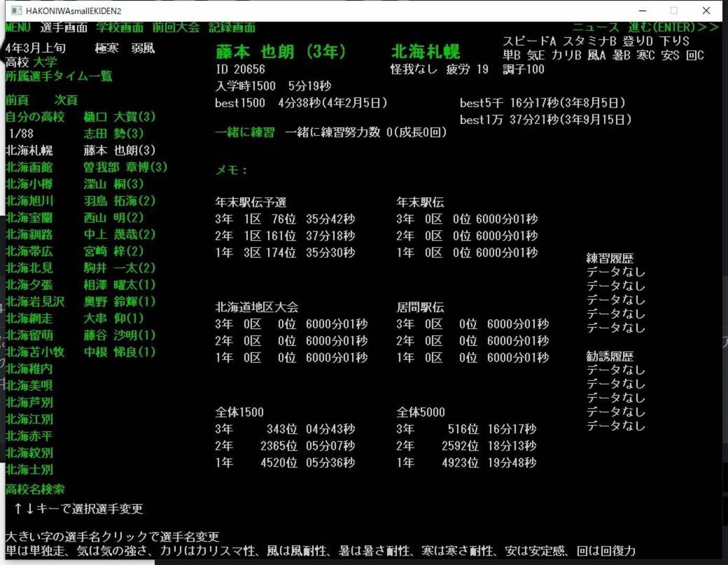The image size is (728, 565).
Task: Open the 記録画面 screen
Action: tap(232, 28)
